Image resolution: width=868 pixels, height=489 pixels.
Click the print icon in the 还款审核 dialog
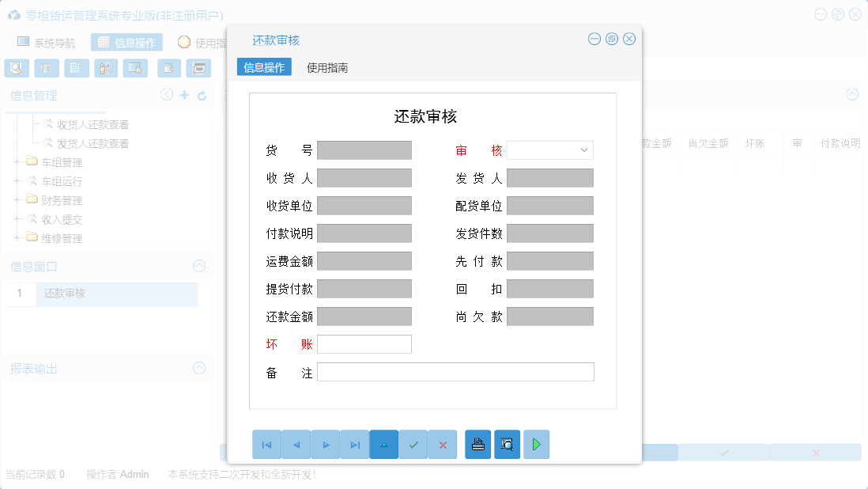[x=477, y=444]
